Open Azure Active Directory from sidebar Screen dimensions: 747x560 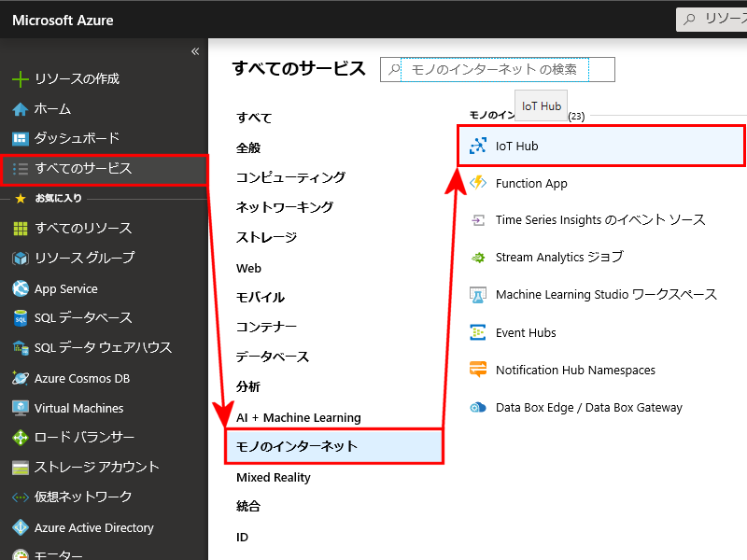click(x=93, y=527)
